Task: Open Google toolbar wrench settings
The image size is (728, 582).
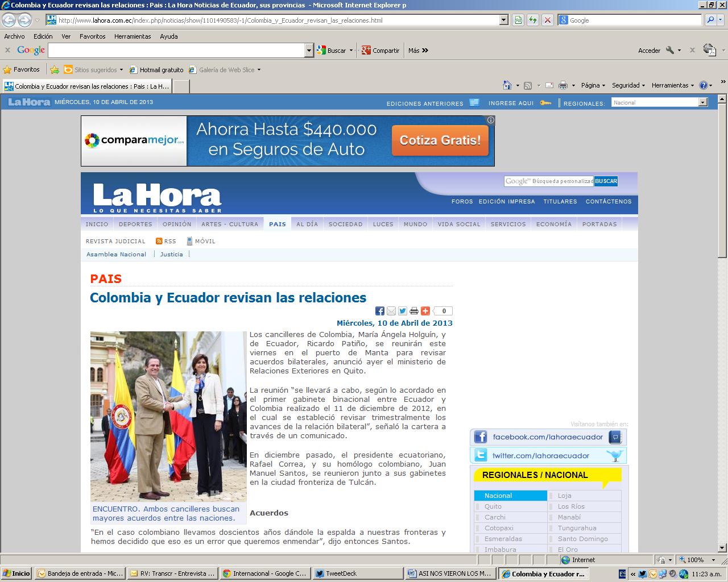Action: click(670, 50)
